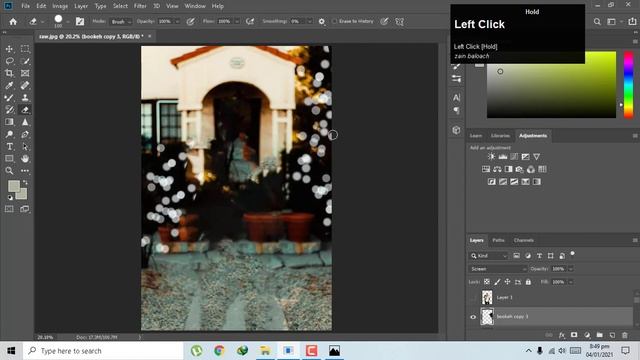This screenshot has height=360, width=640.
Task: Click the background color swatch
Action: (22, 194)
